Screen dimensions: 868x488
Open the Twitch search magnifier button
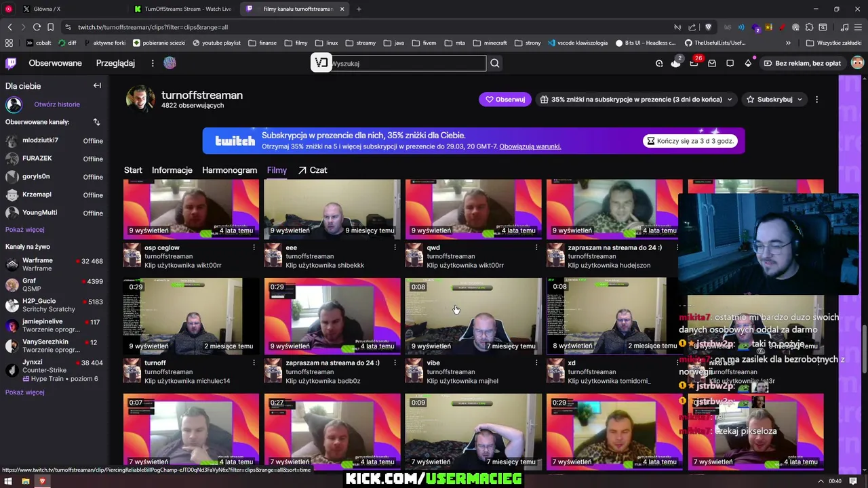point(495,63)
